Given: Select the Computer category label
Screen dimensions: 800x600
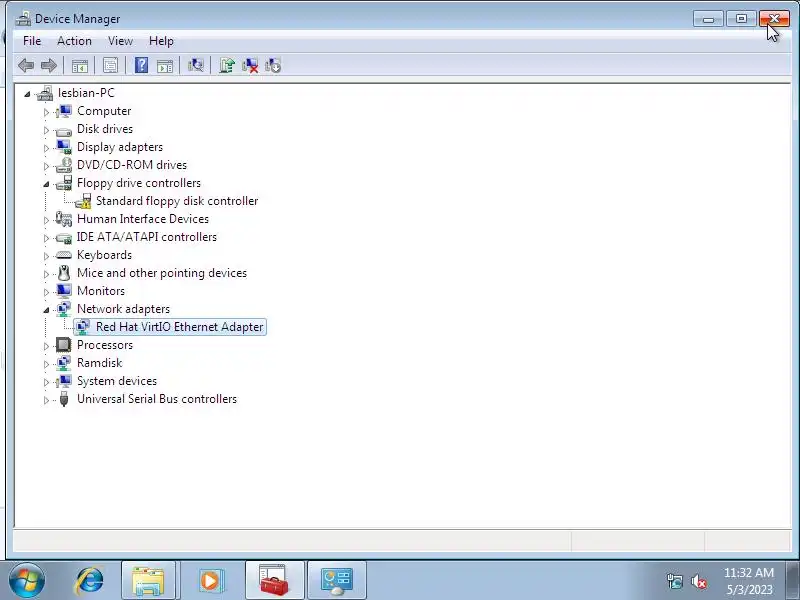Looking at the screenshot, I should (x=104, y=111).
